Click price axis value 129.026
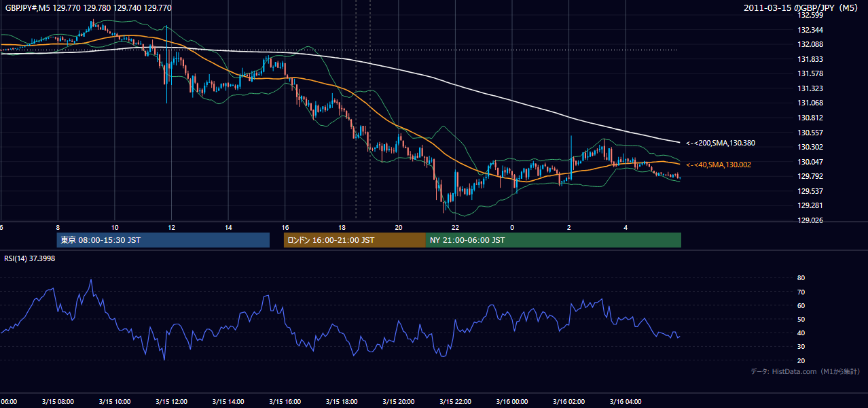 tap(810, 220)
